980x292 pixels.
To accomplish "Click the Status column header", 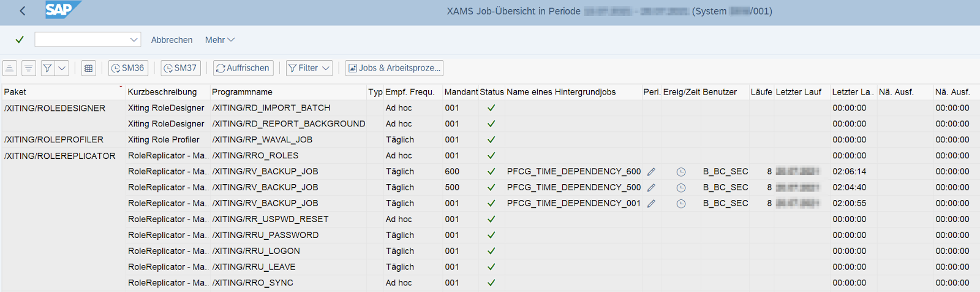I will pos(492,92).
